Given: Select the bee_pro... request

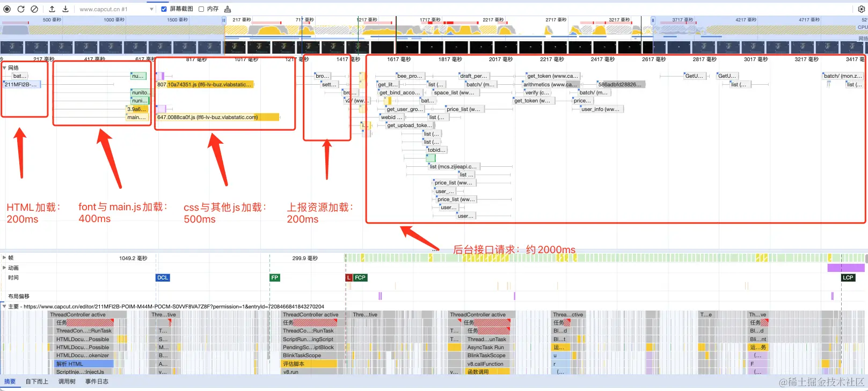Looking at the screenshot, I should (410, 76).
